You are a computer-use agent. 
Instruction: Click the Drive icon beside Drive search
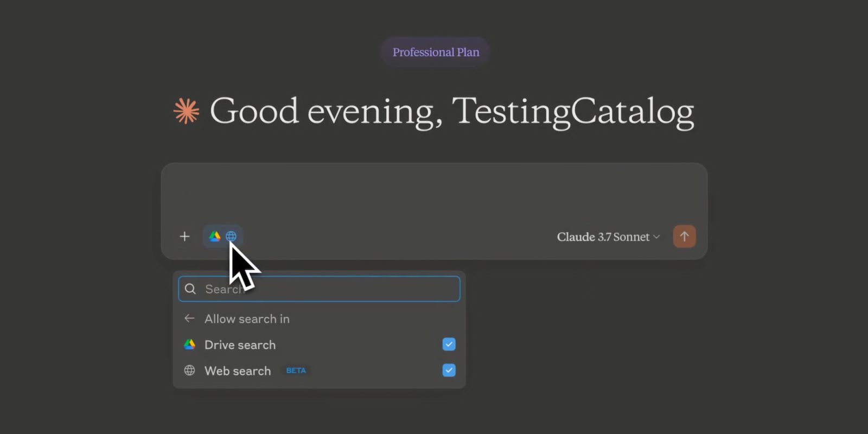pos(189,344)
